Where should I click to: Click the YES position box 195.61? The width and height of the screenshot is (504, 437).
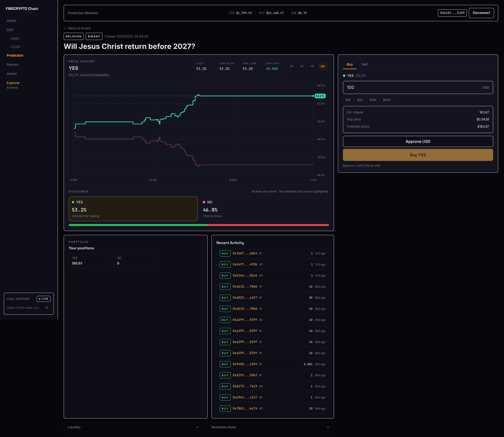click(90, 261)
